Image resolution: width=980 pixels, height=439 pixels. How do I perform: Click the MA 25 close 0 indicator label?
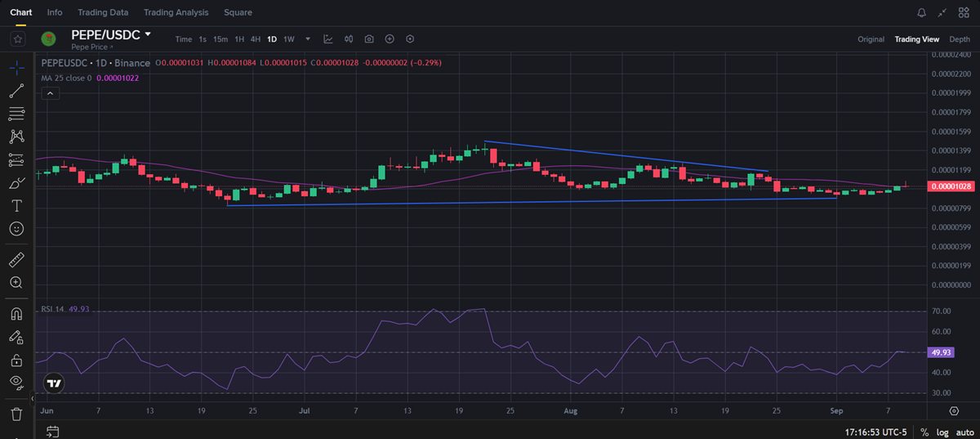tap(67, 78)
